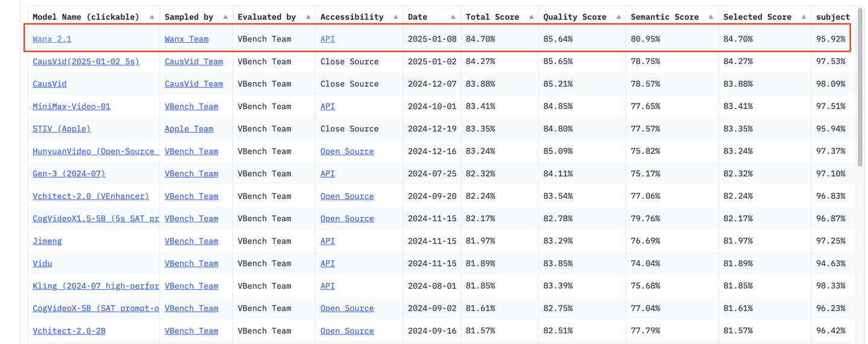Open MiniMax-Video-01 model page
This screenshot has width=868, height=344.
[71, 107]
